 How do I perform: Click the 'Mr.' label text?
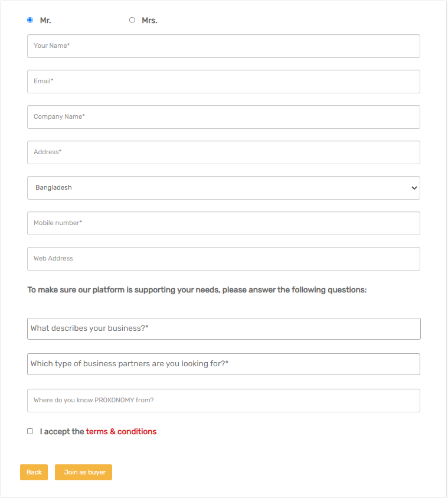(45, 21)
